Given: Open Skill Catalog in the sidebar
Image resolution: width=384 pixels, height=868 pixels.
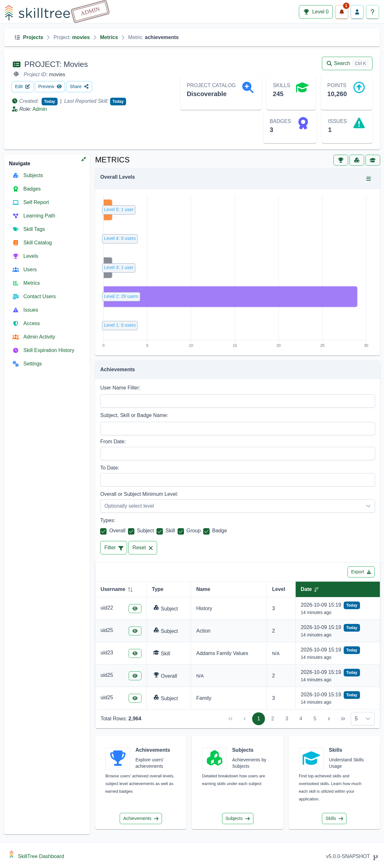Looking at the screenshot, I should (37, 243).
